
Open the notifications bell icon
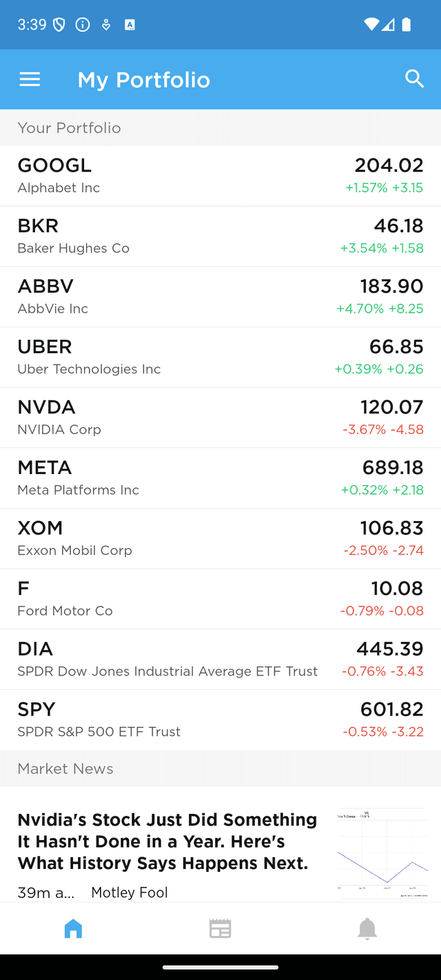(x=367, y=928)
